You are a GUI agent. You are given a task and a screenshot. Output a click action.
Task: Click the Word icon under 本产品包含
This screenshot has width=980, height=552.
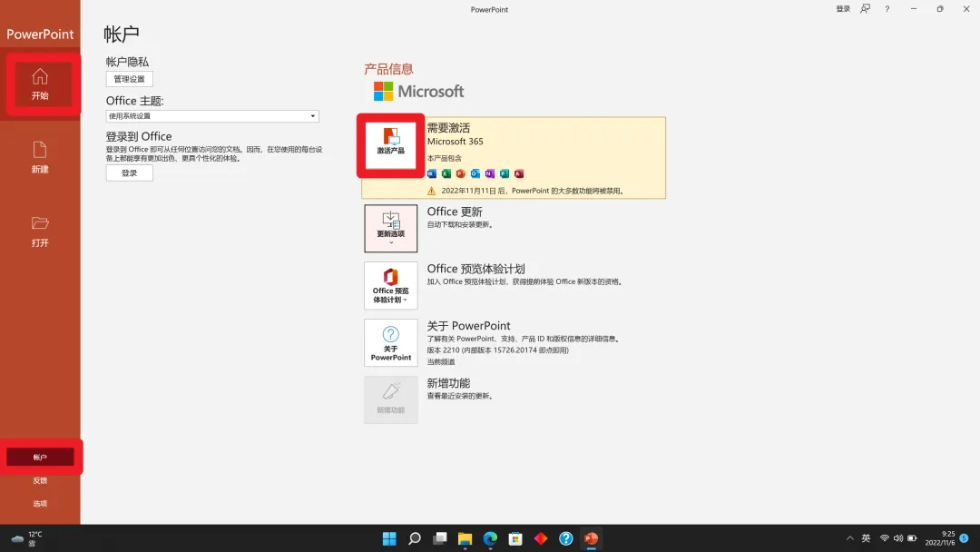[432, 173]
